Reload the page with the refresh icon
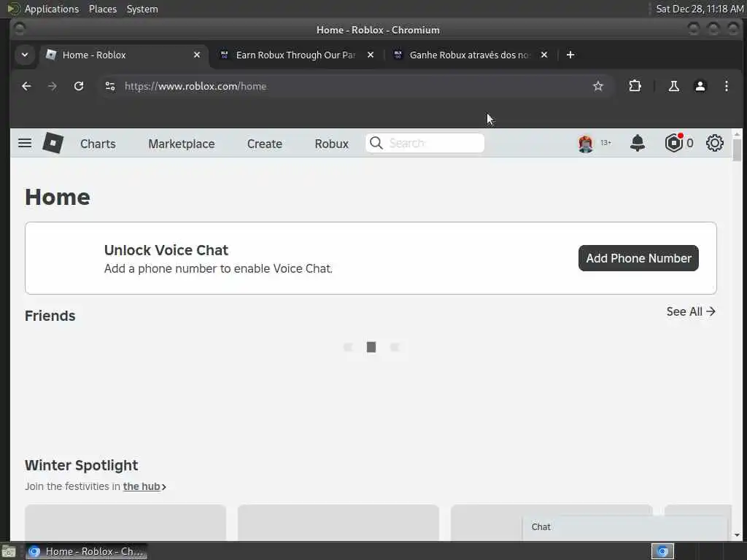Viewport: 747px width, 560px height. point(79,86)
